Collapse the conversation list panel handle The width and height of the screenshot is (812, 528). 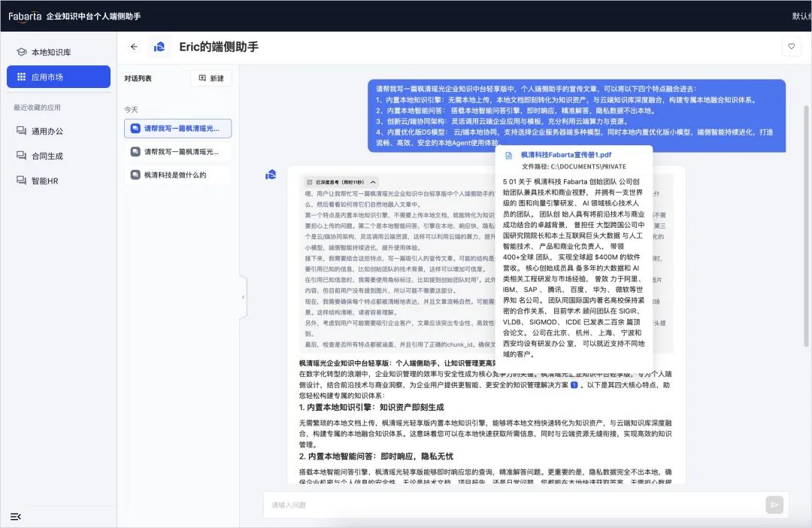(x=244, y=297)
